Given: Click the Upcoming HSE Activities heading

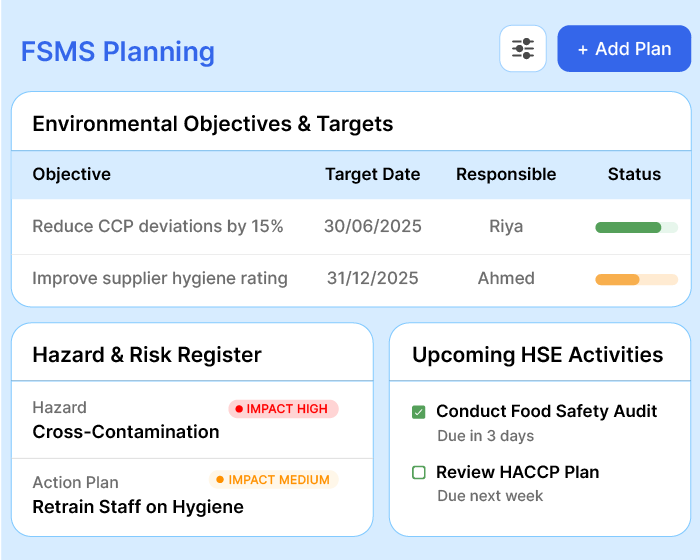Looking at the screenshot, I should [x=537, y=355].
